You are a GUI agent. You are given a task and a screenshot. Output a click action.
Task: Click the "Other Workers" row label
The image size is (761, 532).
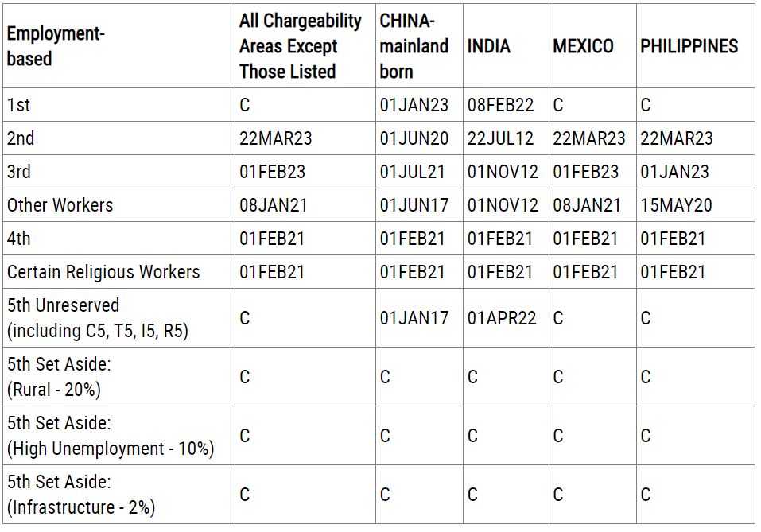tap(60, 205)
